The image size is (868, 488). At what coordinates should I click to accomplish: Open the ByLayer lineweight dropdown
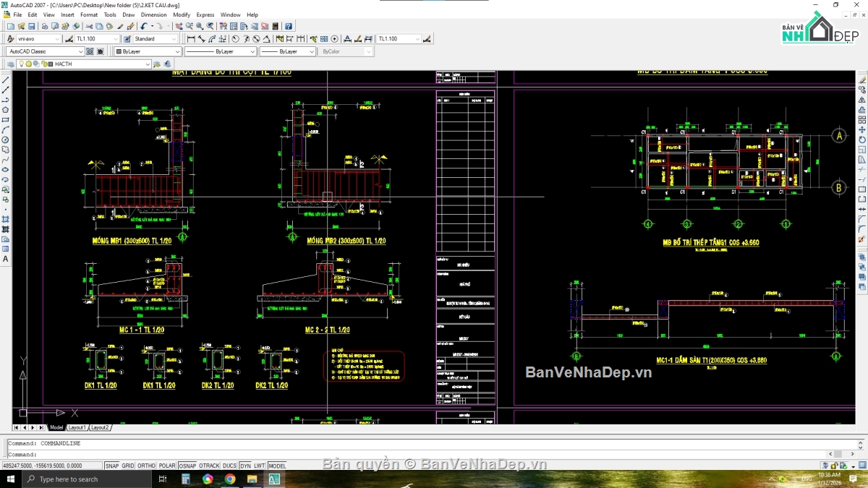click(x=288, y=51)
